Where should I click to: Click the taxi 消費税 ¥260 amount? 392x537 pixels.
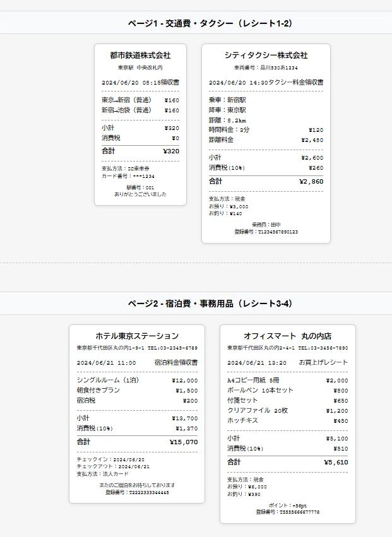click(316, 168)
